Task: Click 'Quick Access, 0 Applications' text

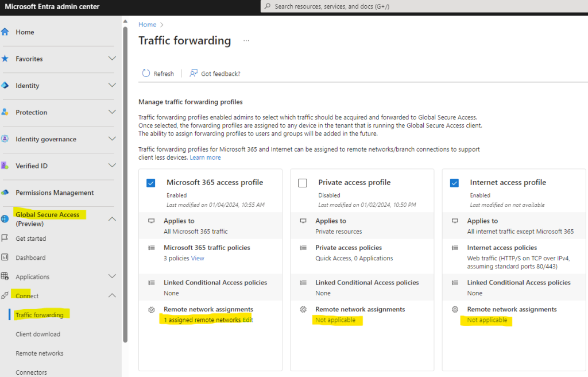Action: click(x=354, y=259)
